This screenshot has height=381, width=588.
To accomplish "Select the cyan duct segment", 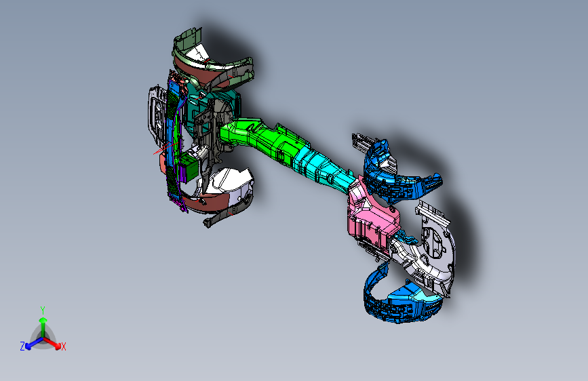I will point(323,169).
